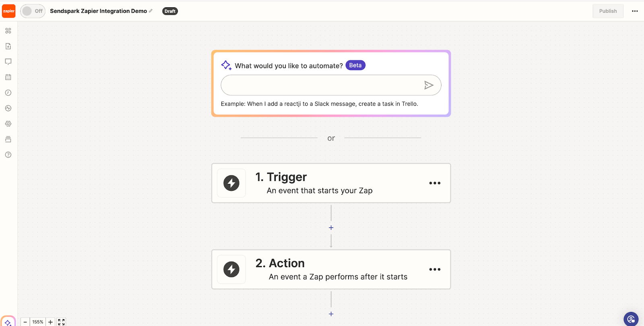
Task: Open the 1. Trigger step card
Action: (331, 183)
